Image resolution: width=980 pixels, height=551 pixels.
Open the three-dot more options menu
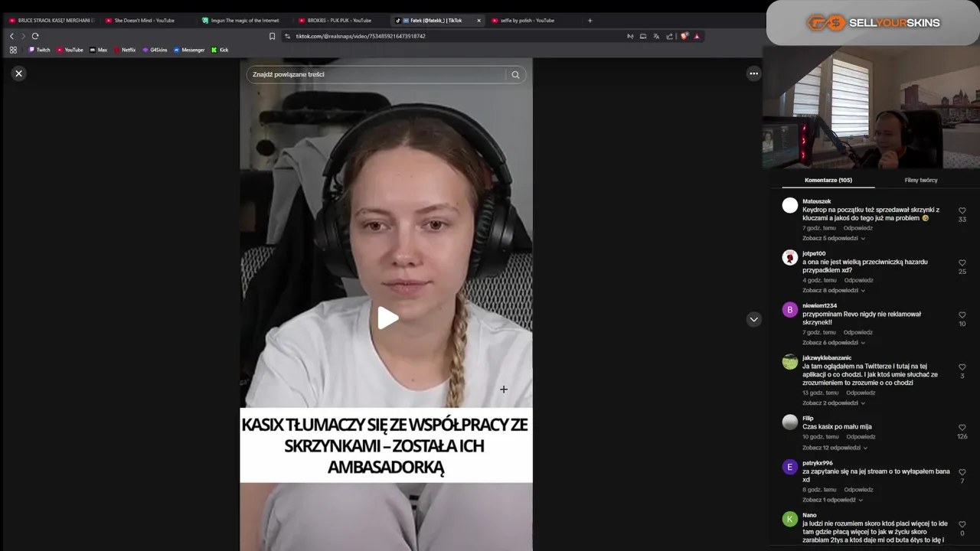pyautogui.click(x=754, y=73)
